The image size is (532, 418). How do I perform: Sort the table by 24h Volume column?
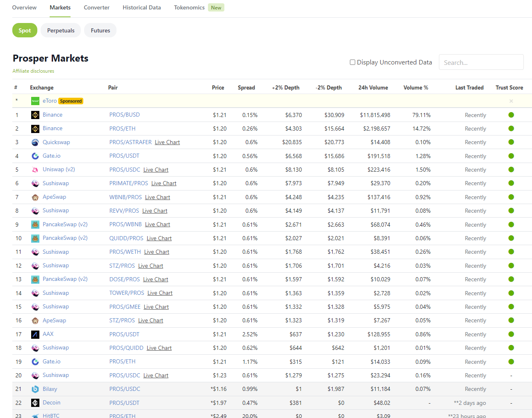pyautogui.click(x=373, y=87)
